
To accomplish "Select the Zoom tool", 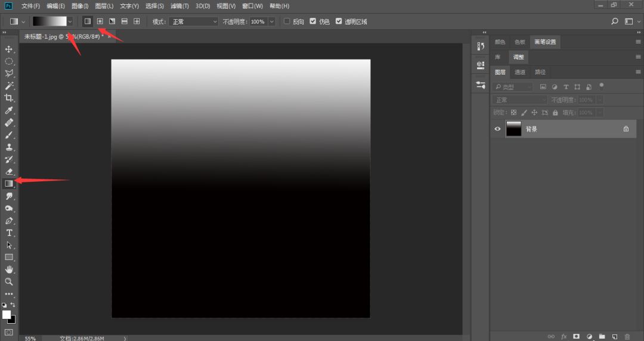I will pyautogui.click(x=9, y=281).
